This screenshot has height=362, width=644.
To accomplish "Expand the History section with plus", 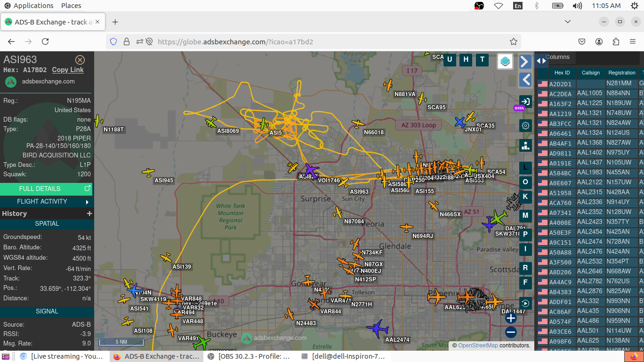I will [89, 214].
